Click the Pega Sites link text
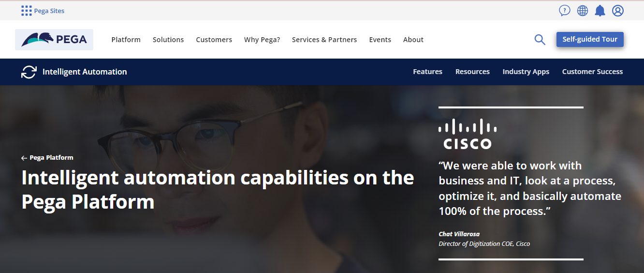The height and width of the screenshot is (273, 644). click(x=49, y=11)
